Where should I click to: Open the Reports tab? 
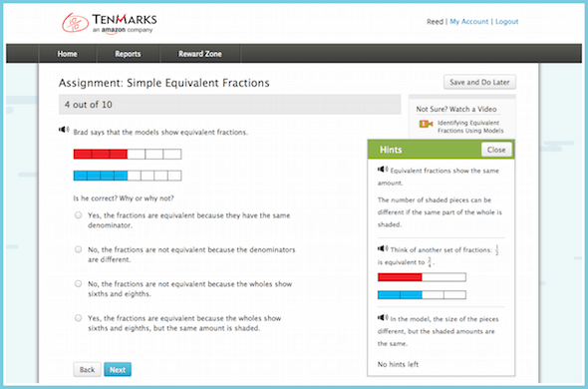(x=128, y=54)
